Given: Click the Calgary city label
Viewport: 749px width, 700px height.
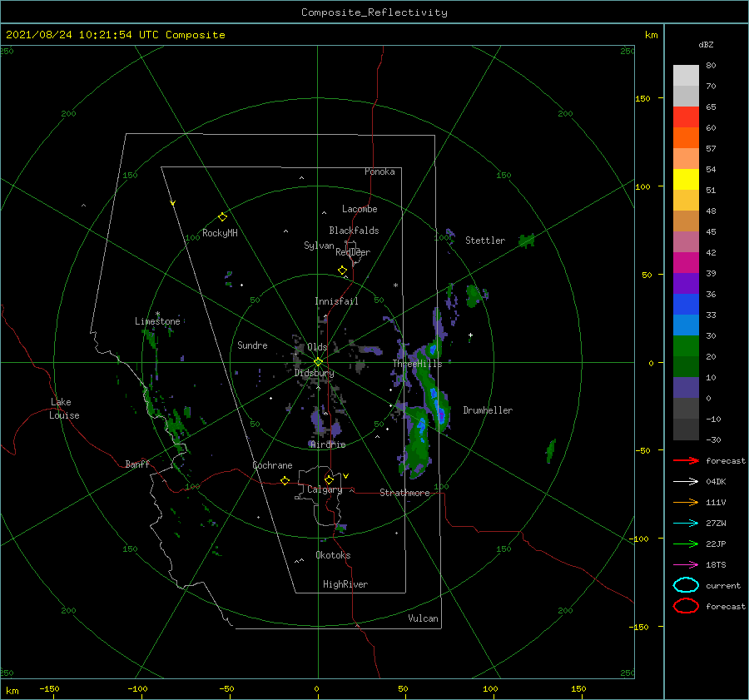Looking at the screenshot, I should point(325,489).
